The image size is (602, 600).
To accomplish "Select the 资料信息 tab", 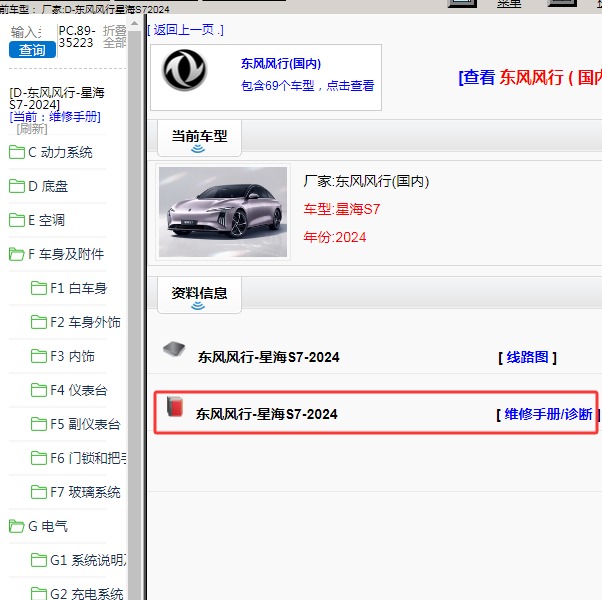I will pos(199,295).
